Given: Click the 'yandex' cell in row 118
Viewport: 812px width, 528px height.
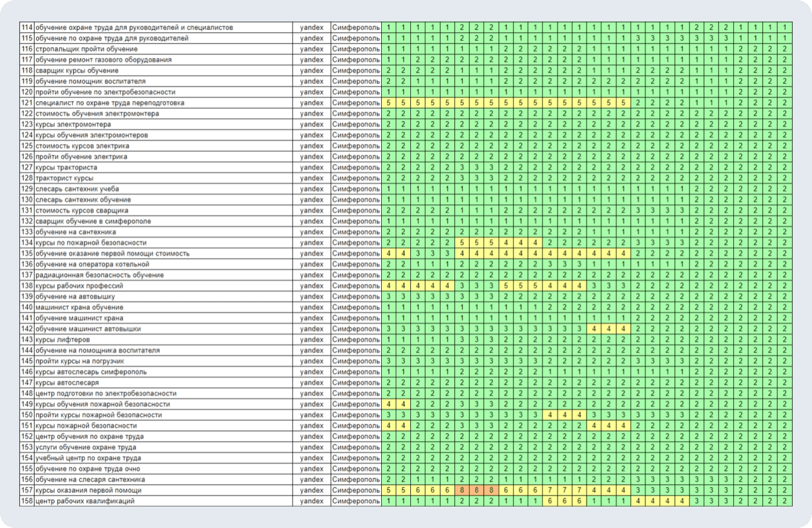Looking at the screenshot, I should click(x=311, y=71).
